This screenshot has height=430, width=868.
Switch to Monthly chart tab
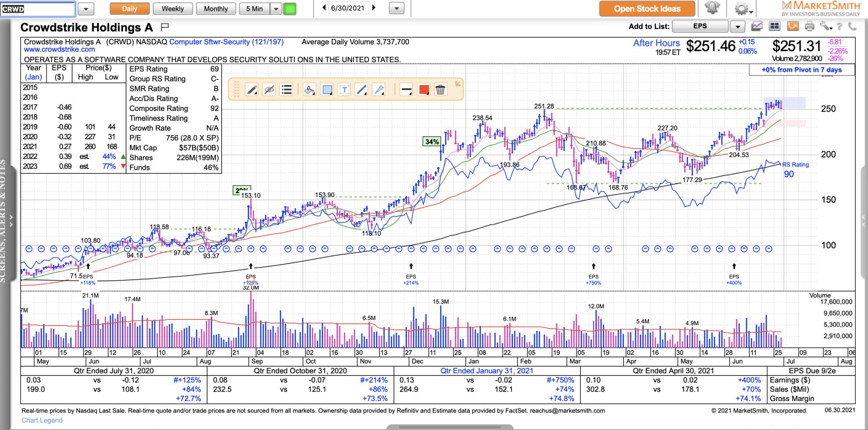coord(216,9)
